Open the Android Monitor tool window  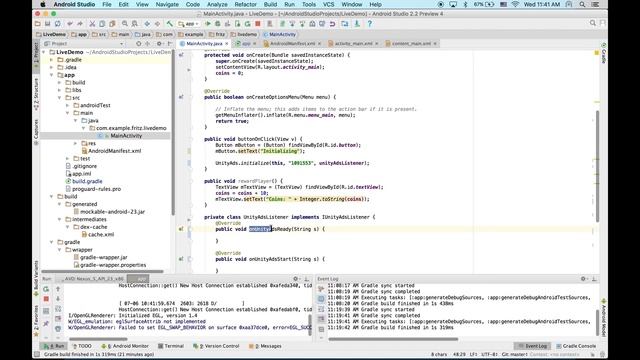[x=125, y=346]
